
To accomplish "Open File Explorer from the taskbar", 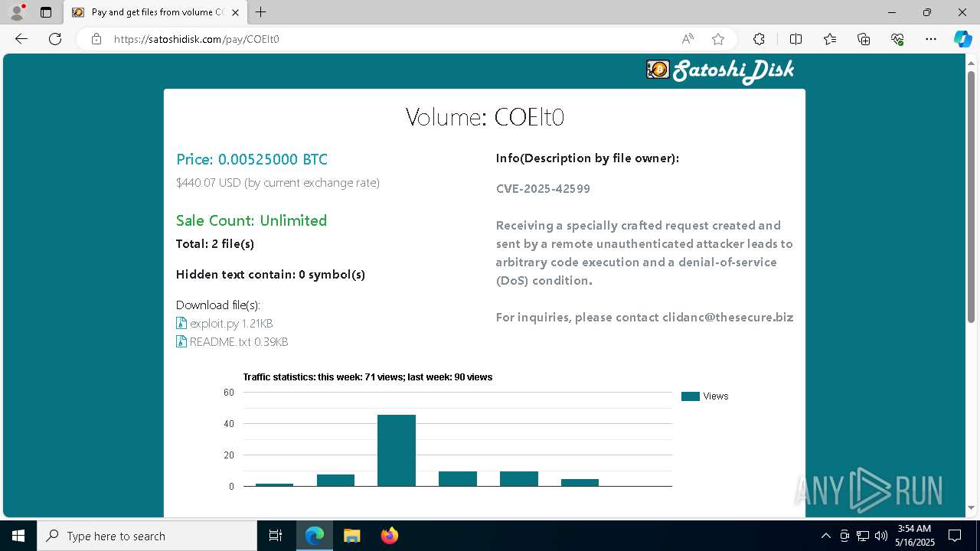I will [x=351, y=536].
